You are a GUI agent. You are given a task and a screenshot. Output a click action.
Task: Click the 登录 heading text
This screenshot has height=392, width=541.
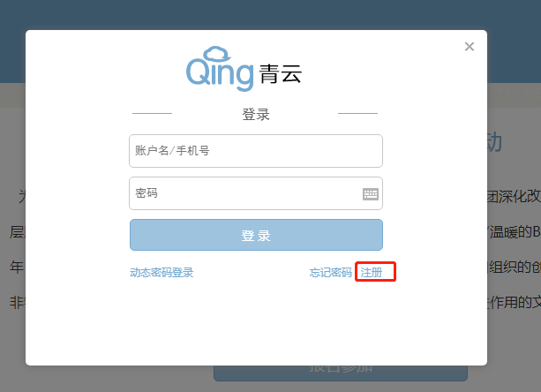(x=256, y=114)
